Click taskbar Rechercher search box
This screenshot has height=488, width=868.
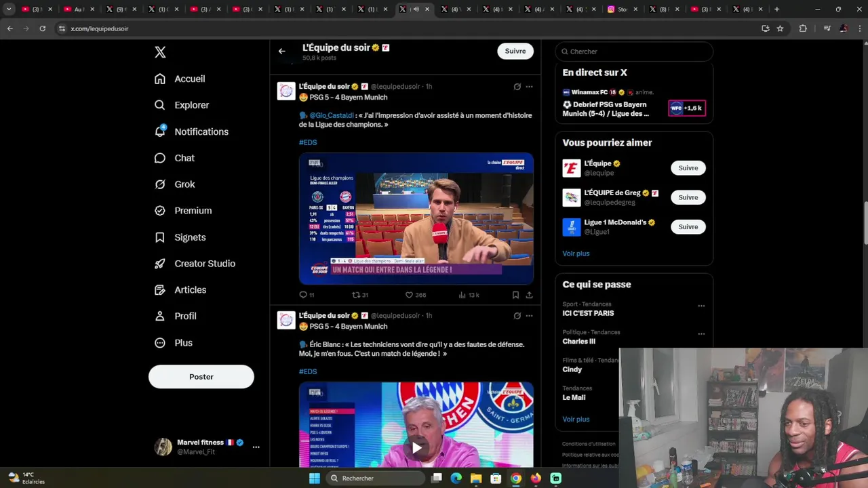tap(376, 479)
